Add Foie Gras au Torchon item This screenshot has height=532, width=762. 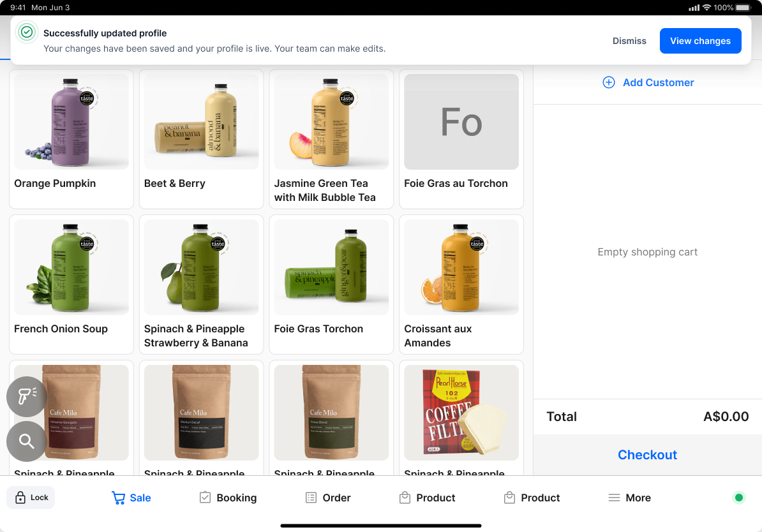[x=461, y=139]
